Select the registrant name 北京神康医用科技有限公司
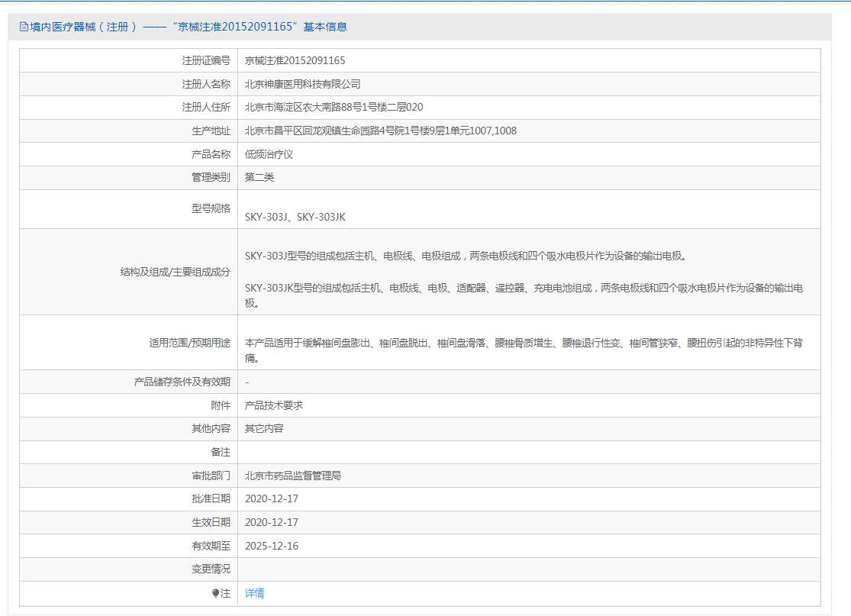 point(302,84)
